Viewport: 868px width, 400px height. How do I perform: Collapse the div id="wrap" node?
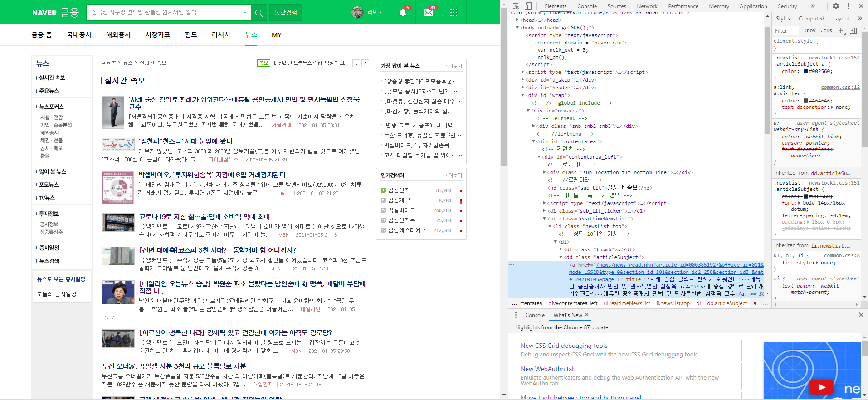(522, 95)
